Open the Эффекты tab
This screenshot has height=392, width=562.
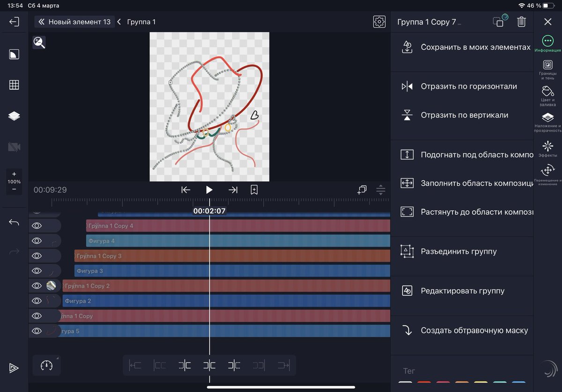coord(547,149)
